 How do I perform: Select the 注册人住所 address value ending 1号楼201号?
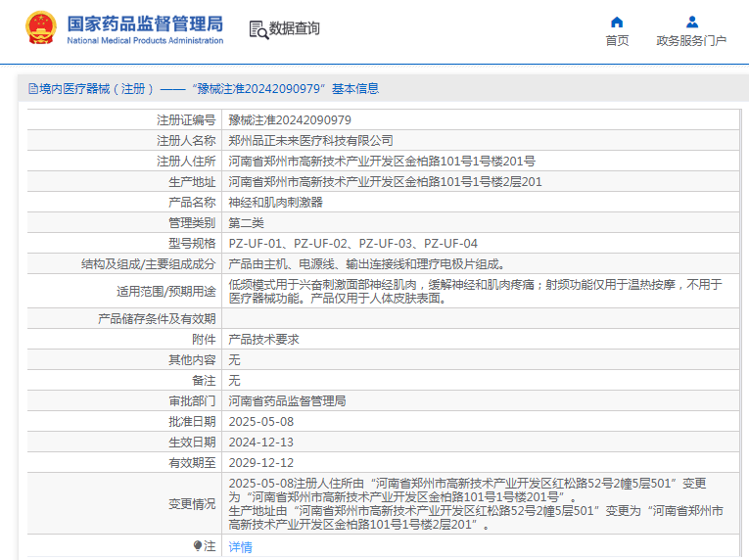(x=382, y=161)
